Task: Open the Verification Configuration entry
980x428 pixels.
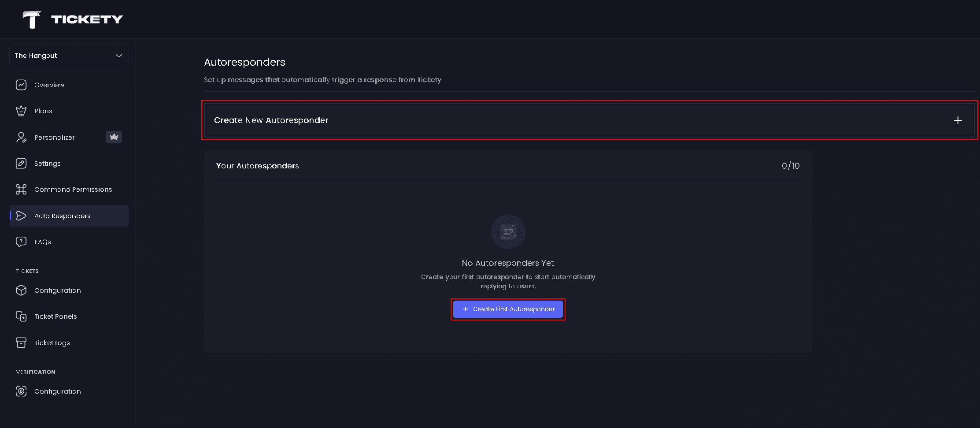Action: pyautogui.click(x=57, y=391)
